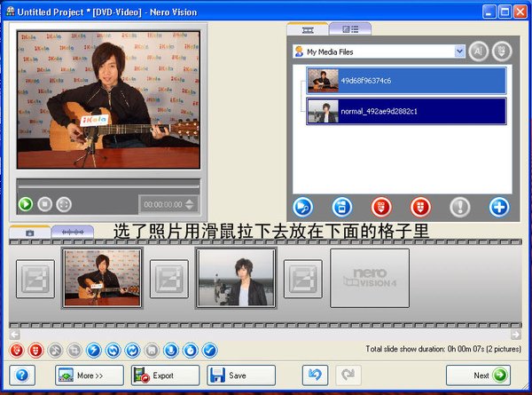This screenshot has height=395, width=532.
Task: Play the slide show preview
Action: 26,204
